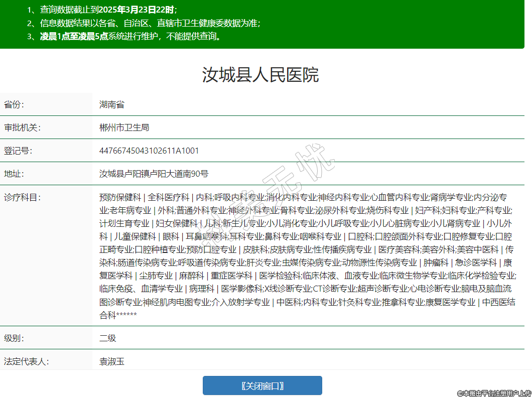The image size is (532, 397).
Task: Click the legal representative name 袁淑玉
Action: click(111, 361)
